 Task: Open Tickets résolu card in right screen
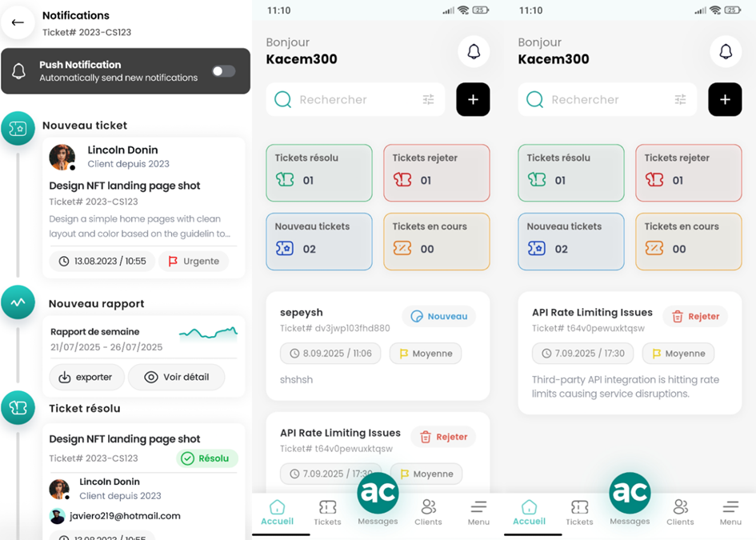click(x=571, y=173)
